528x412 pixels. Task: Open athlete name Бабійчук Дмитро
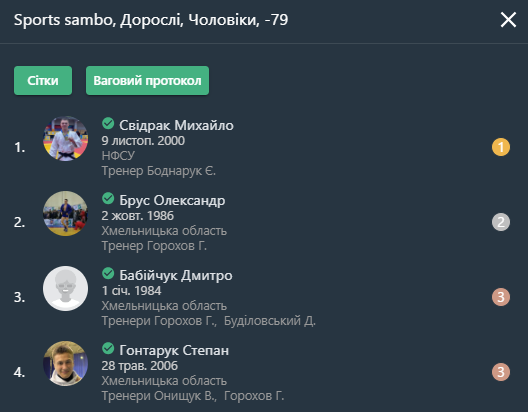(175, 275)
